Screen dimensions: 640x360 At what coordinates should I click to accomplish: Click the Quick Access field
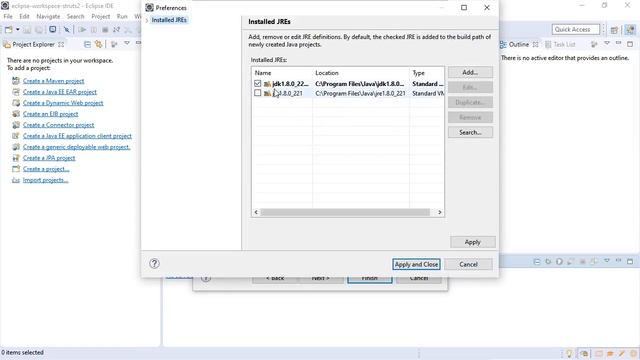click(576, 29)
